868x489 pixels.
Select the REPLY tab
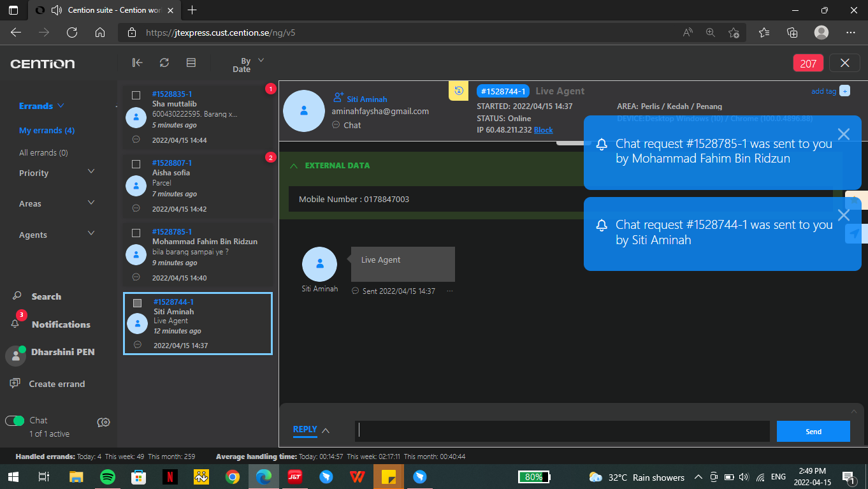pos(305,430)
